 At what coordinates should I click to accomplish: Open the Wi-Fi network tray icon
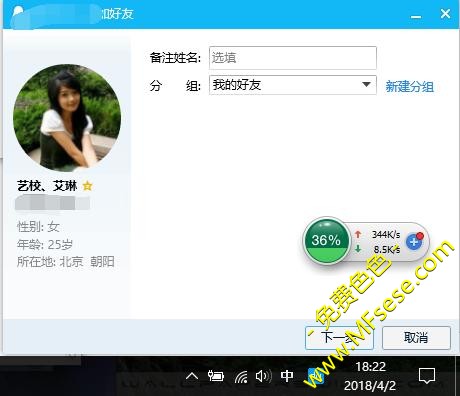pos(241,377)
